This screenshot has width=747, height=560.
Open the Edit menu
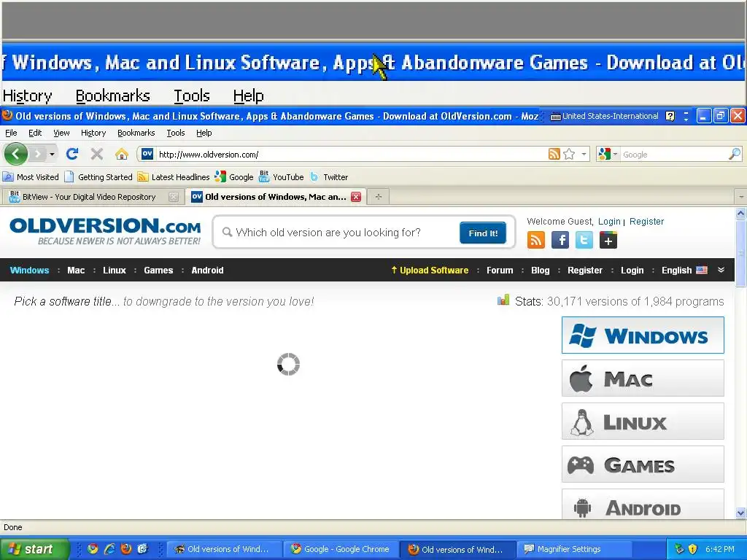(x=35, y=133)
